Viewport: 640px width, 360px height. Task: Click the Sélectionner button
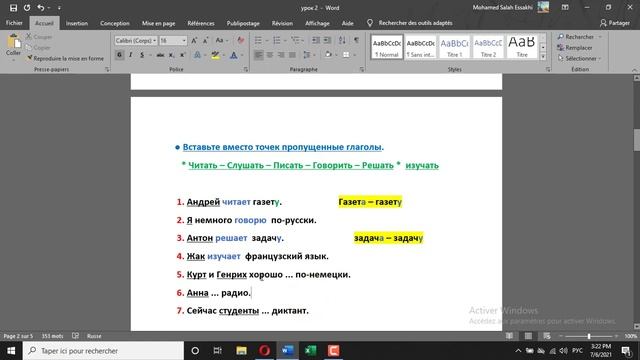click(x=579, y=58)
